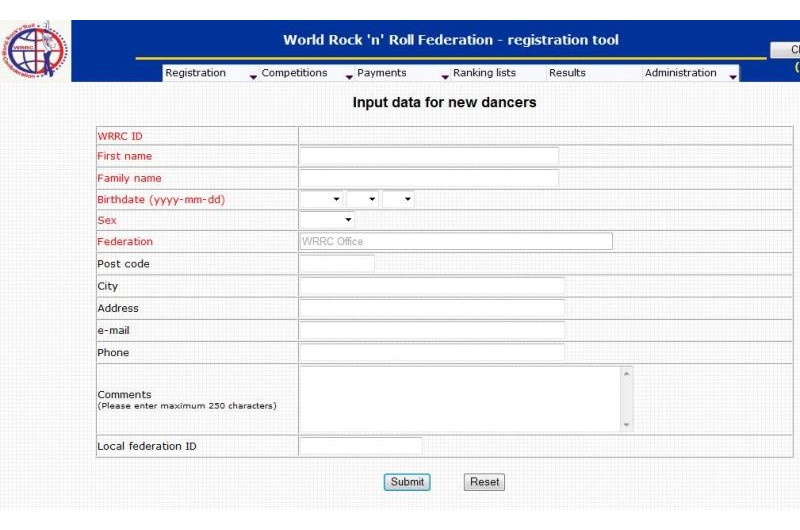Open the Registration menu

click(196, 73)
